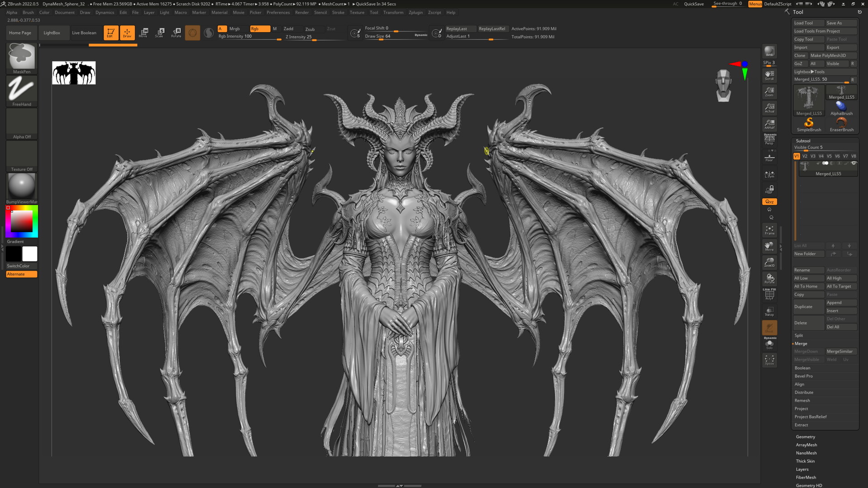The width and height of the screenshot is (868, 488).
Task: Toggle Perspective distortion mode
Action: pos(769,139)
